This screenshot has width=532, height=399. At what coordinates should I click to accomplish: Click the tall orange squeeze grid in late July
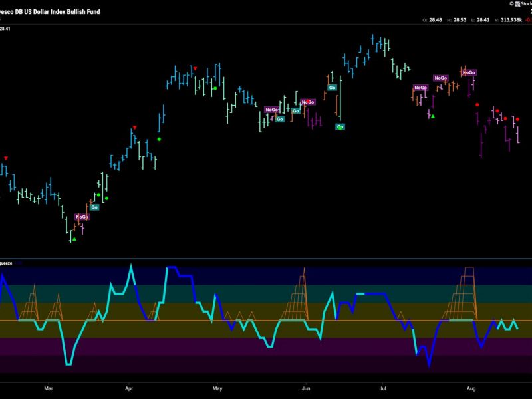click(x=460, y=294)
